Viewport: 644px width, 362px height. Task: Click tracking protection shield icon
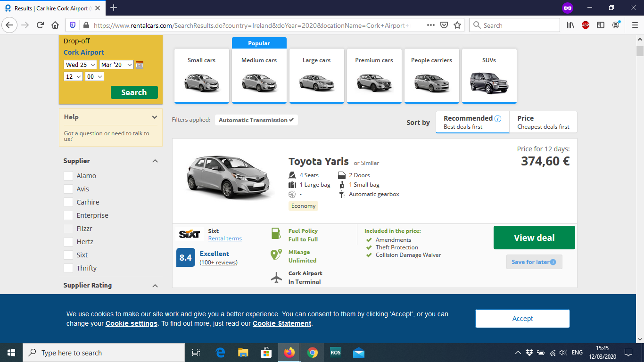click(x=73, y=25)
